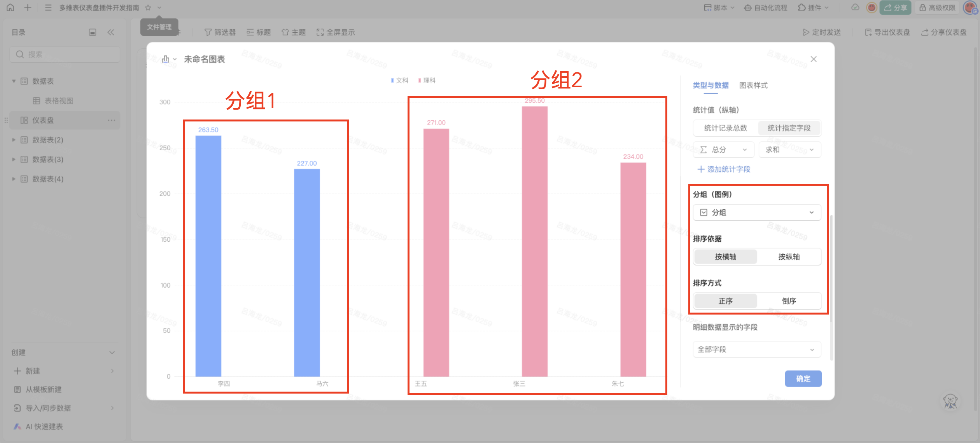Screen dimensions: 980x443
Task: Open the 仪表盘 more options ellipsis
Action: 112,120
